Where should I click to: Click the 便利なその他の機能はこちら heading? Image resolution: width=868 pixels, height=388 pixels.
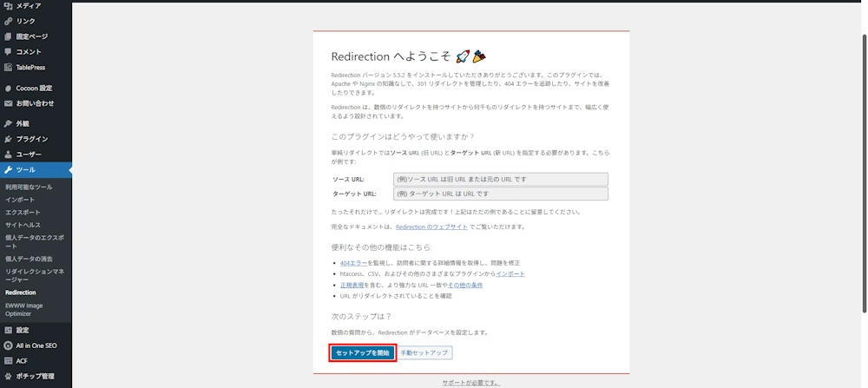pyautogui.click(x=382, y=247)
